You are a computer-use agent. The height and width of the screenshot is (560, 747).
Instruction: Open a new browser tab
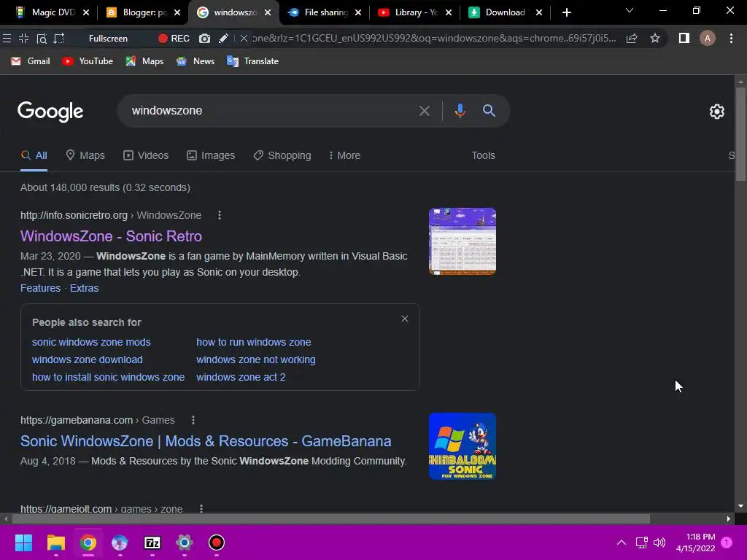(x=566, y=13)
